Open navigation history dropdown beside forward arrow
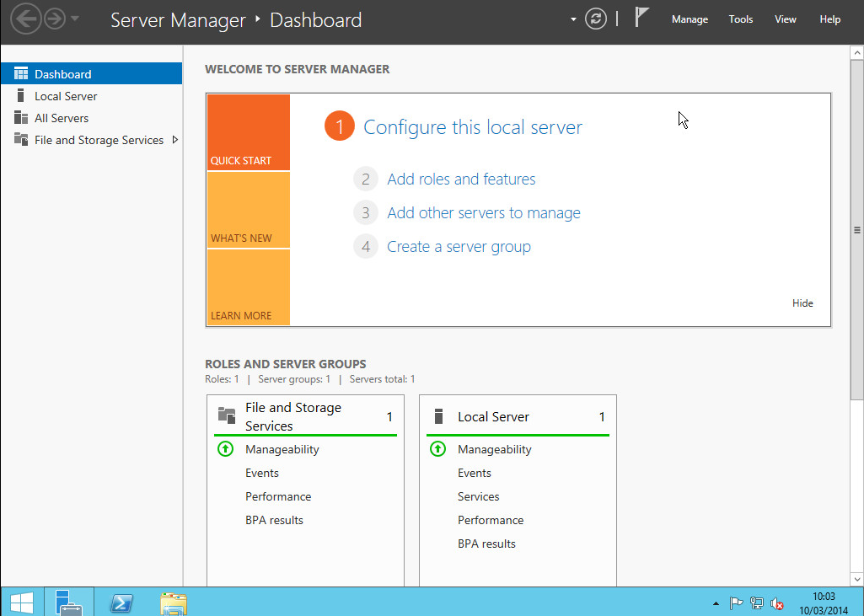864x616 pixels. click(x=75, y=19)
